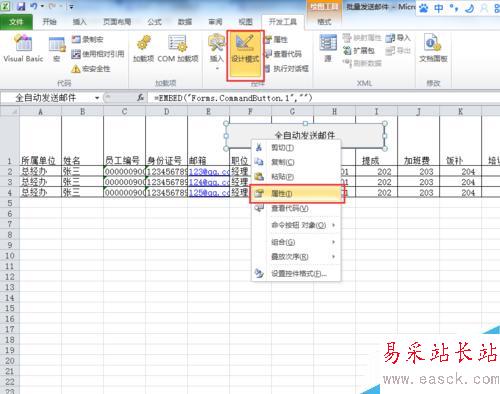Click Save in Quick Access Toolbar

pos(21,6)
